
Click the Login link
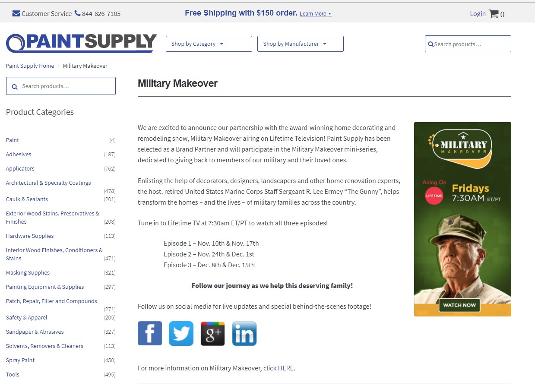[478, 14]
